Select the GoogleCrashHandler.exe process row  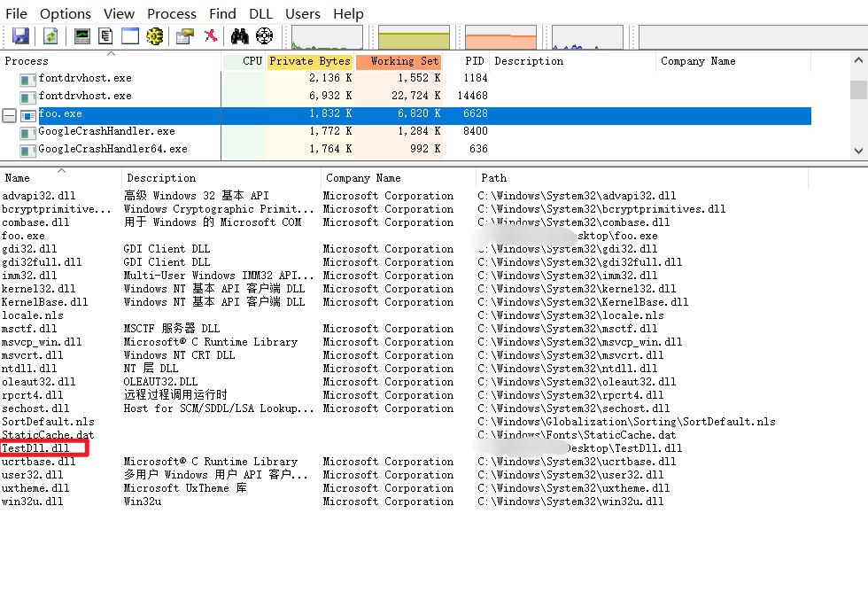tap(406, 131)
